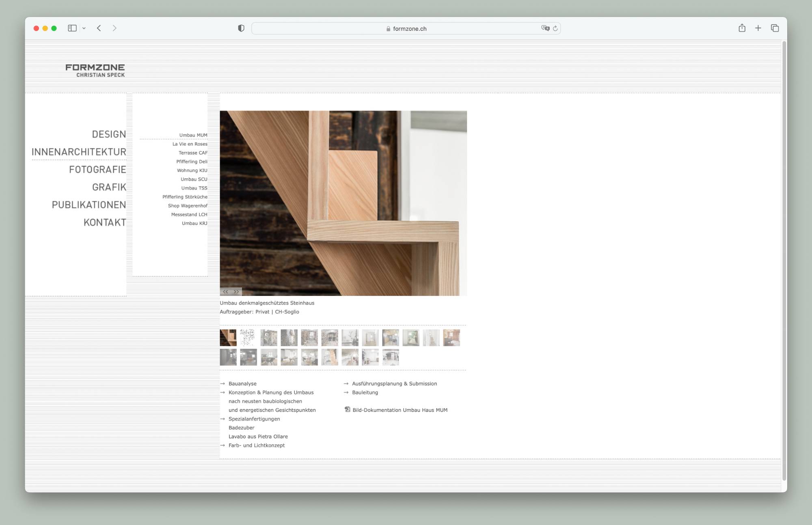Select the sixth thumbnail showing the arched gate
This screenshot has width=812, height=525.
tap(330, 338)
